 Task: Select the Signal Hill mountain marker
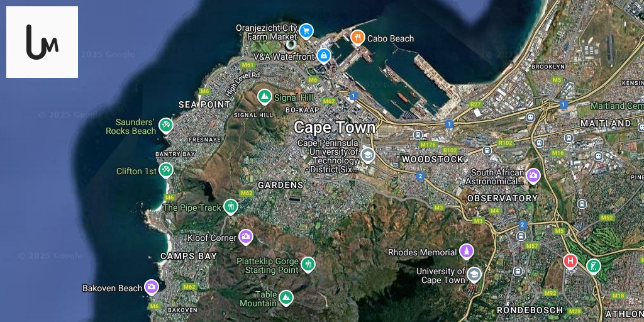(265, 97)
